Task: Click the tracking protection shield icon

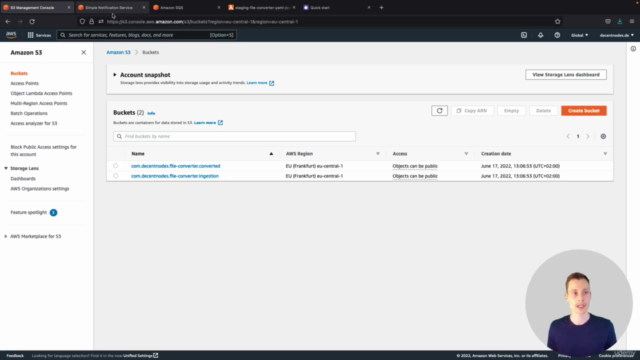Action: coord(82,21)
